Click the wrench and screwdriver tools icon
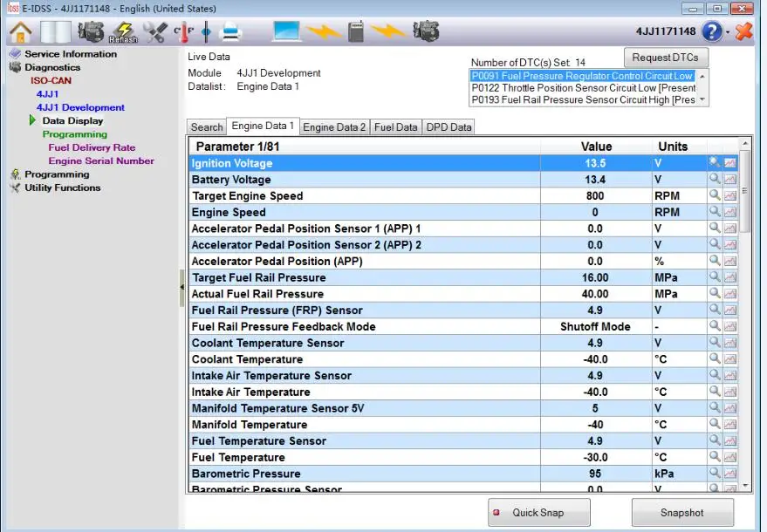 click(x=155, y=32)
